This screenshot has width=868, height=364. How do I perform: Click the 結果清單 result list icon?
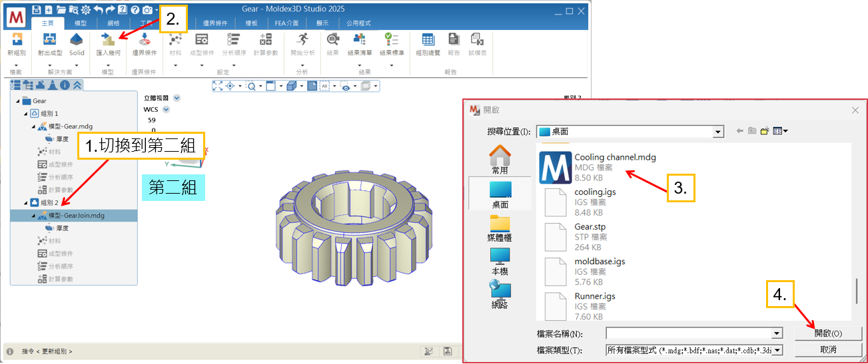(x=360, y=41)
